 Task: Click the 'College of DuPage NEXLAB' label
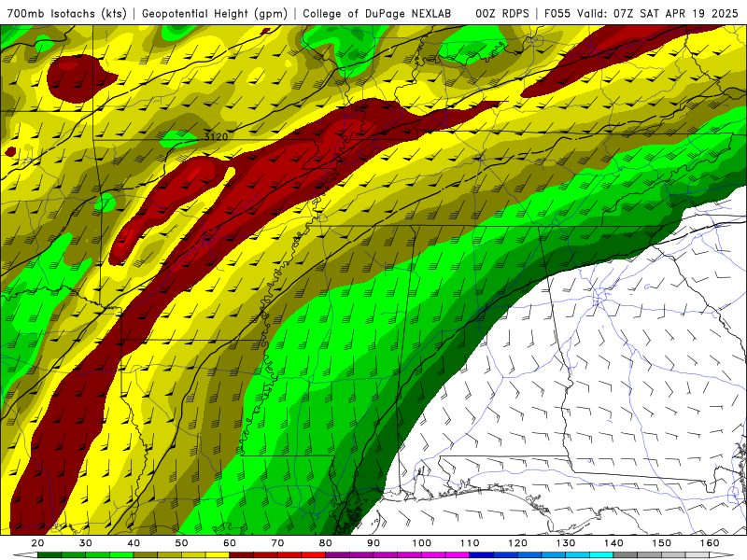pos(376,13)
